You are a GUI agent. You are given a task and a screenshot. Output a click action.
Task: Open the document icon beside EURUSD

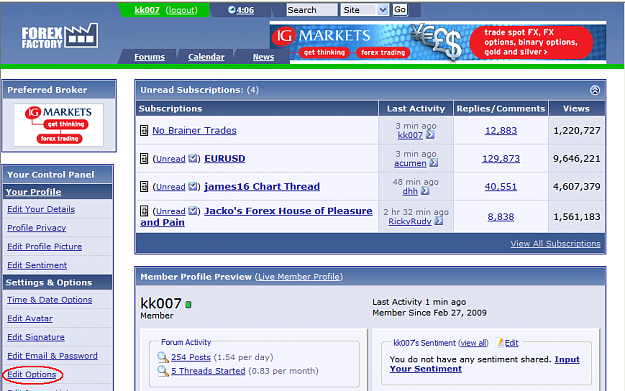pos(144,159)
